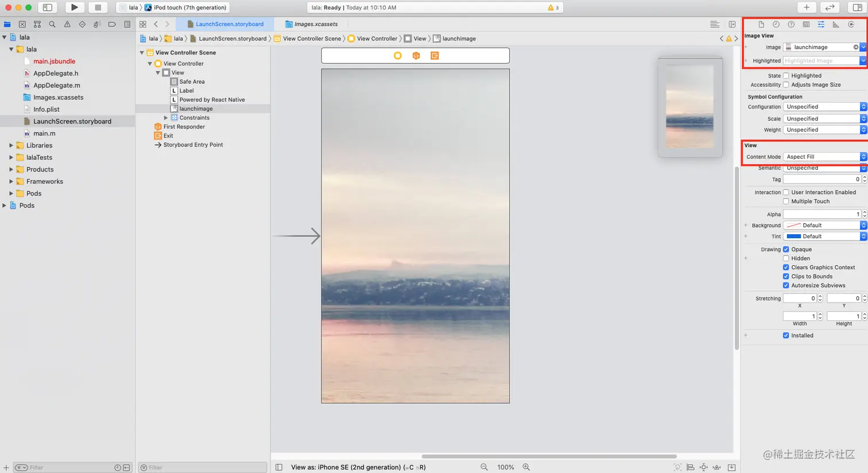Select the LaunchScreen.storyboard editor tab
868x473 pixels.
tap(225, 24)
